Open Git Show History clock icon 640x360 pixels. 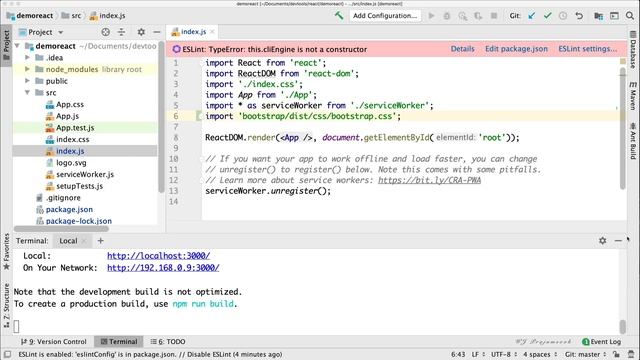(x=563, y=16)
